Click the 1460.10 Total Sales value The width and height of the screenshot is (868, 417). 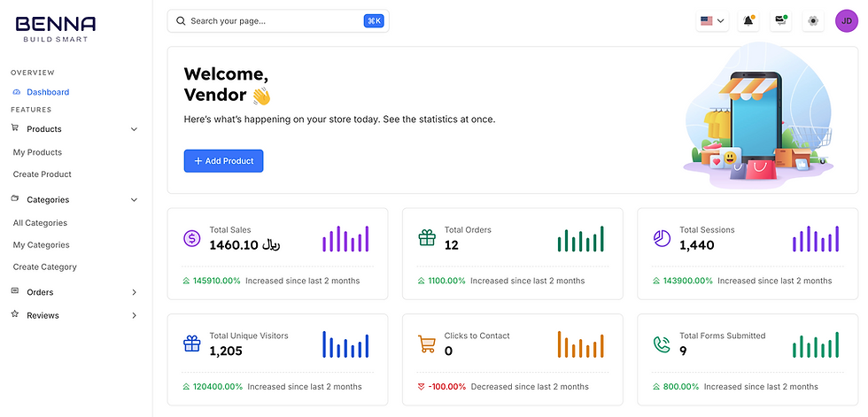pyautogui.click(x=244, y=245)
